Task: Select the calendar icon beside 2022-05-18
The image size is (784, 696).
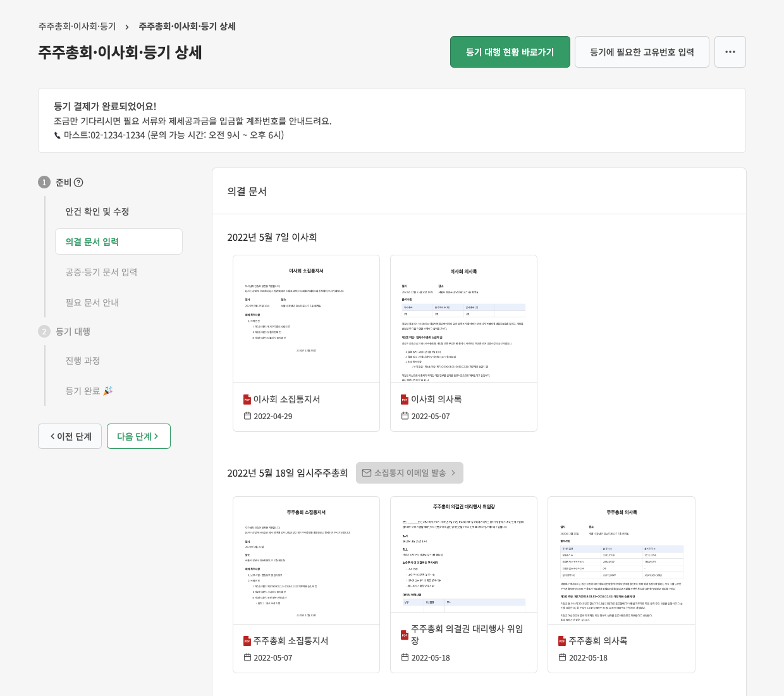Action: (405, 657)
